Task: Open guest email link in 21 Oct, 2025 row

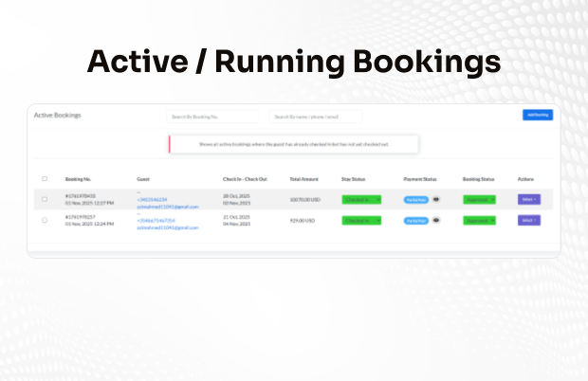Action: (x=168, y=227)
